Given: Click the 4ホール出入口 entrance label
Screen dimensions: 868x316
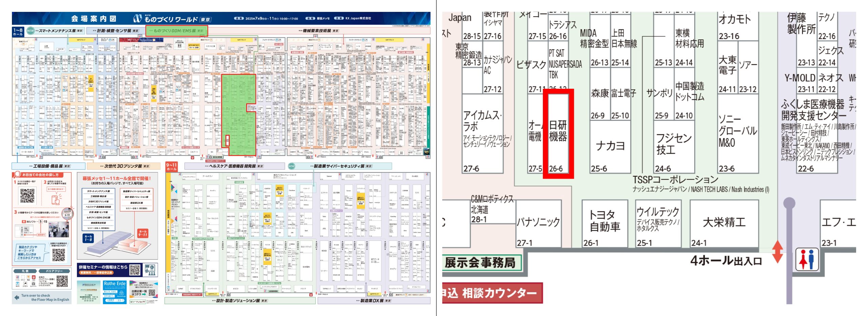Looking at the screenshot, I should point(726,260).
